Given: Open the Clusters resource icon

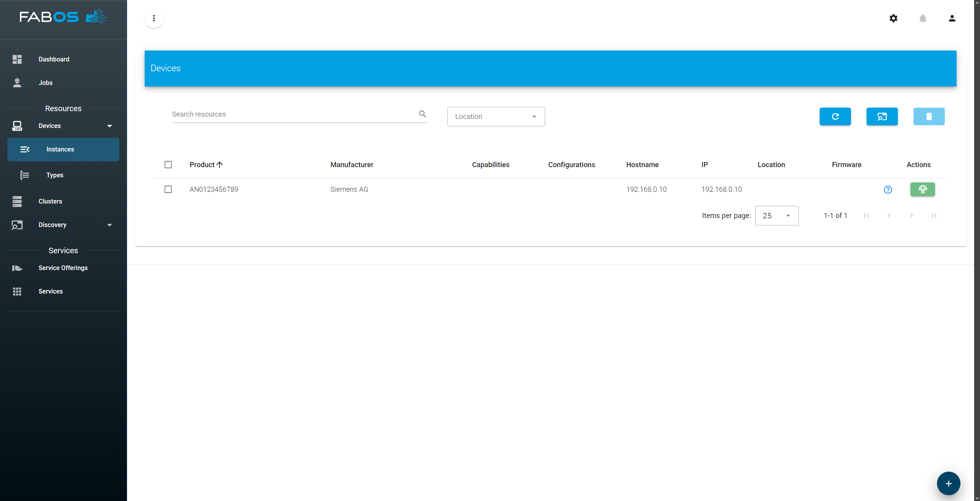Looking at the screenshot, I should [16, 201].
